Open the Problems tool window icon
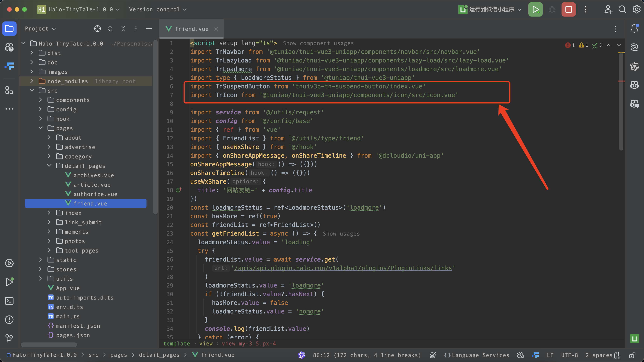The width and height of the screenshot is (644, 362). pos(9,319)
